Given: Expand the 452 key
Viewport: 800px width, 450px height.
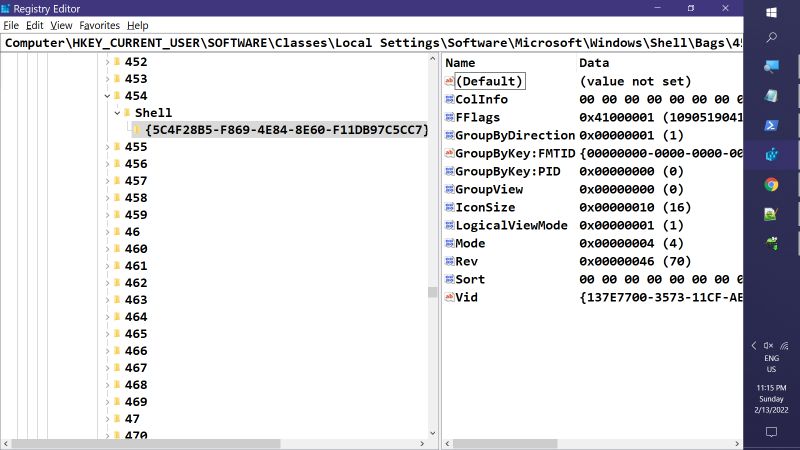Looking at the screenshot, I should tap(107, 62).
